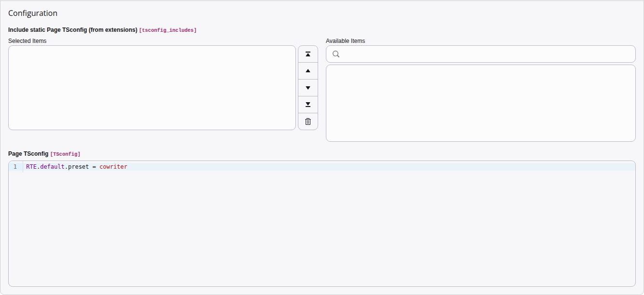Click the trash icon to remove selected item

click(x=308, y=121)
